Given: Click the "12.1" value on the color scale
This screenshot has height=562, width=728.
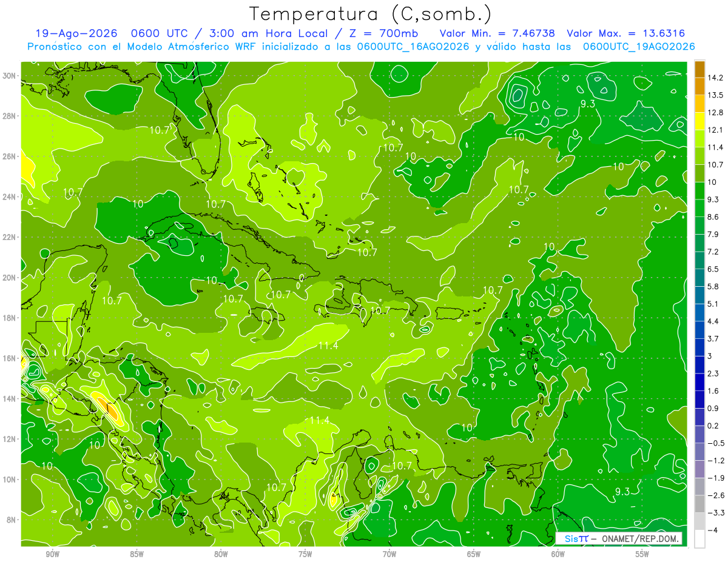Looking at the screenshot, I should (x=715, y=130).
